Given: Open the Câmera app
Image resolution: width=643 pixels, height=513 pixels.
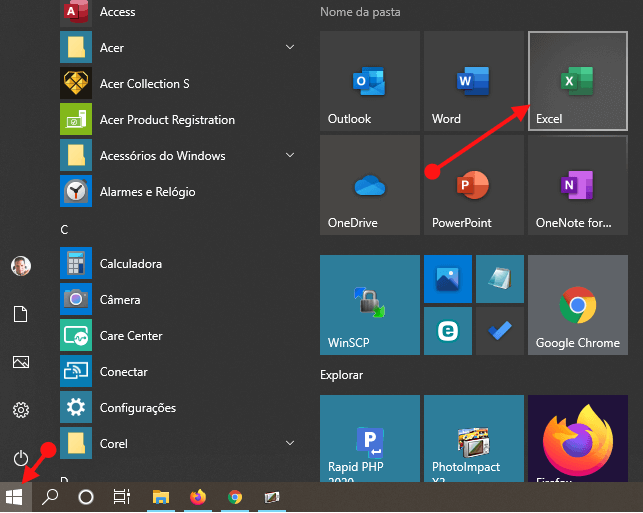Looking at the screenshot, I should click(x=179, y=299).
